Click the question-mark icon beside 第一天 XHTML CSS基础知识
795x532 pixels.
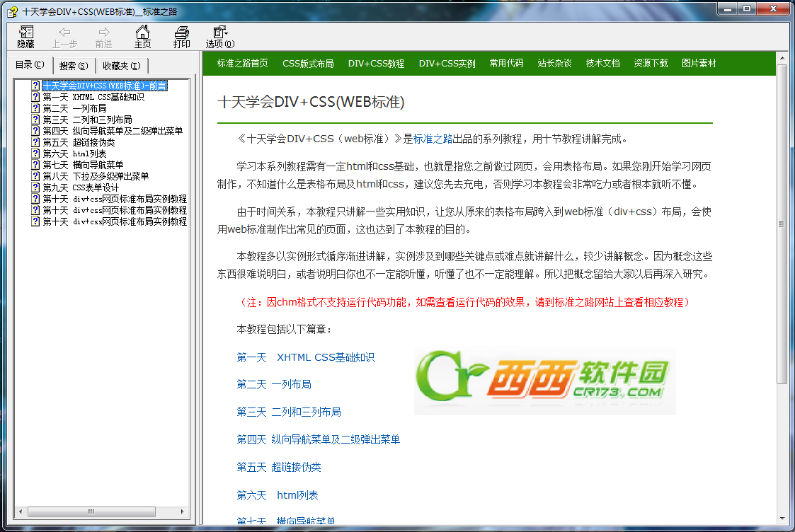click(x=35, y=98)
